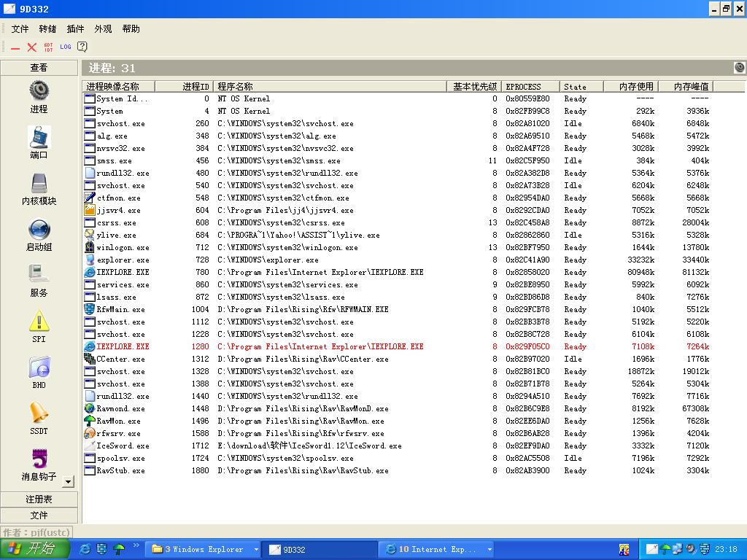Open the SPI warning-triangle sidebar icon
This screenshot has width=747, height=560.
tap(39, 321)
